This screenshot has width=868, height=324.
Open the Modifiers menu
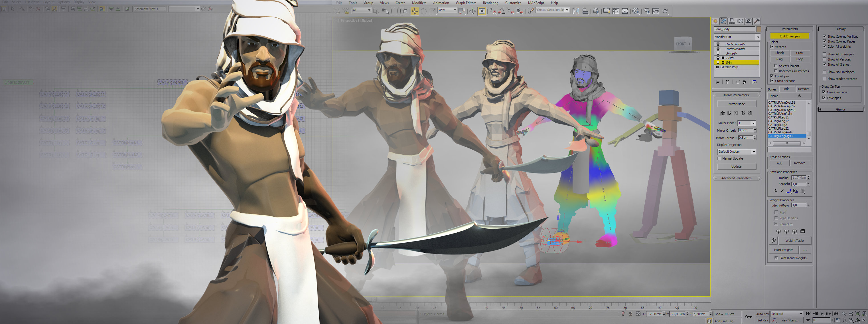pyautogui.click(x=419, y=3)
